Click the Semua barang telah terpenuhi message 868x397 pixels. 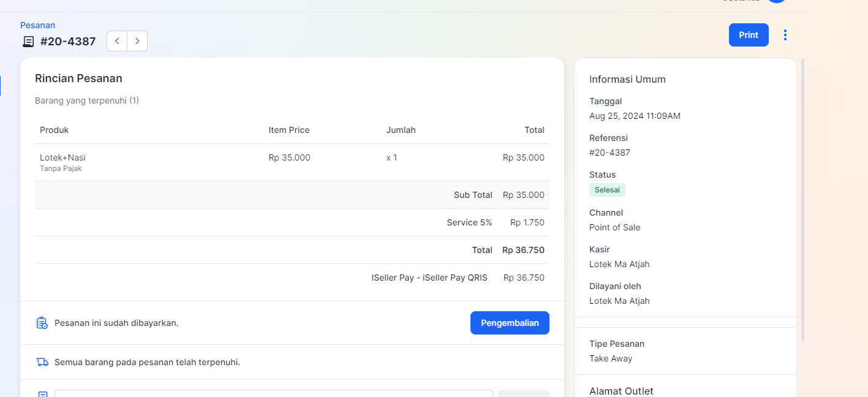[147, 362]
